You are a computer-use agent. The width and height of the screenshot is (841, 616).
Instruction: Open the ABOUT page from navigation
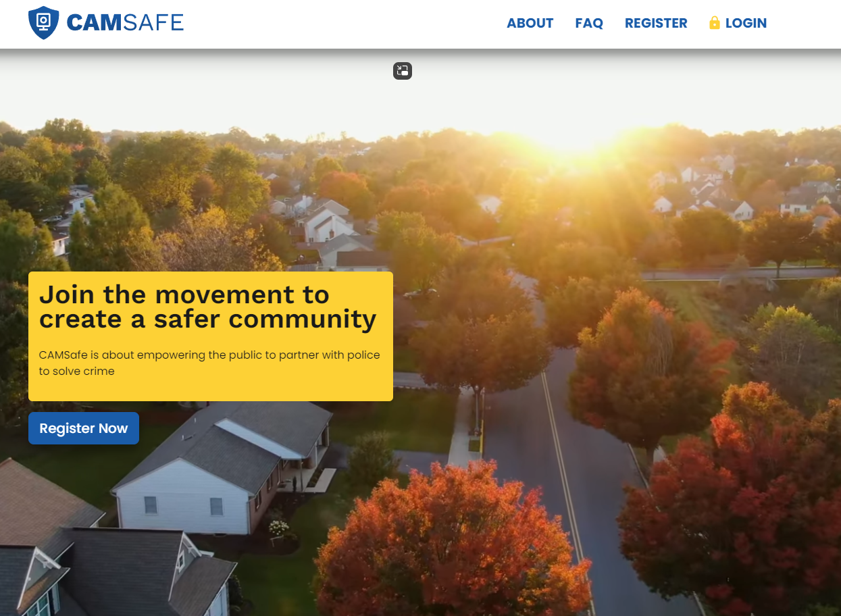(530, 23)
